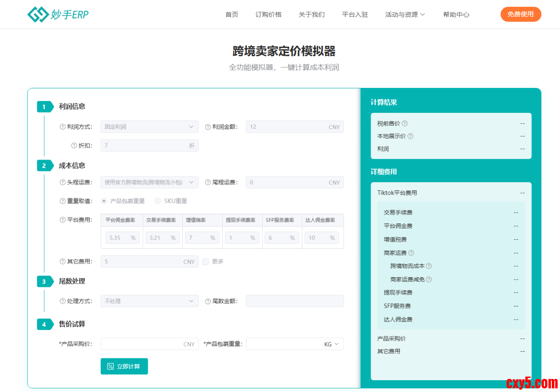This screenshot has height=392, width=560.
Task: Click help icon next to 商家运费减免
Action: point(429,280)
